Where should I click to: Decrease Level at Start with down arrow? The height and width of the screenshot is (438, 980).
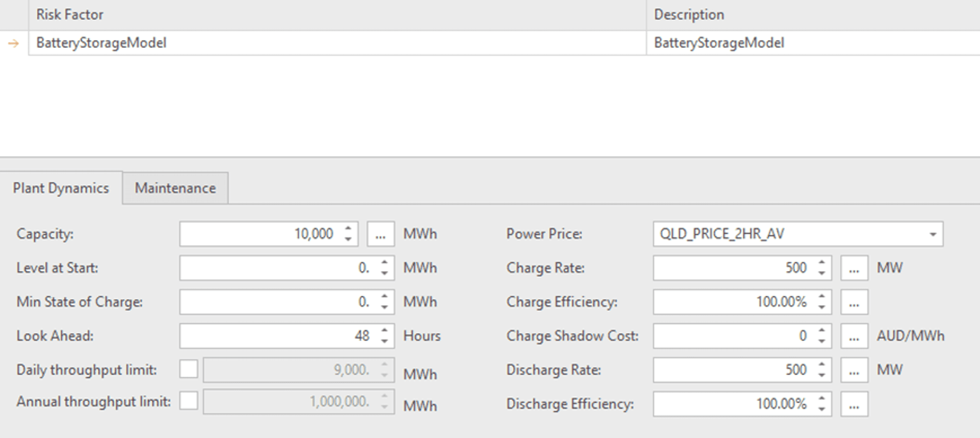(385, 274)
